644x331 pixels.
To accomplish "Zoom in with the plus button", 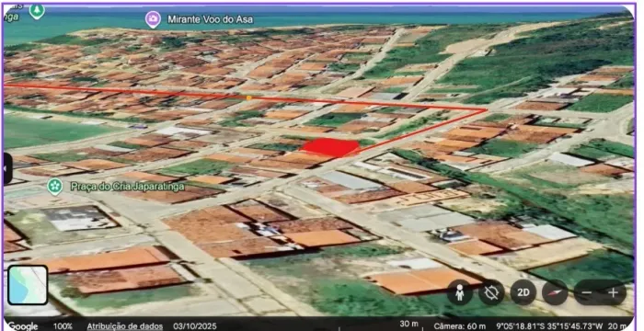I will tap(613, 292).
